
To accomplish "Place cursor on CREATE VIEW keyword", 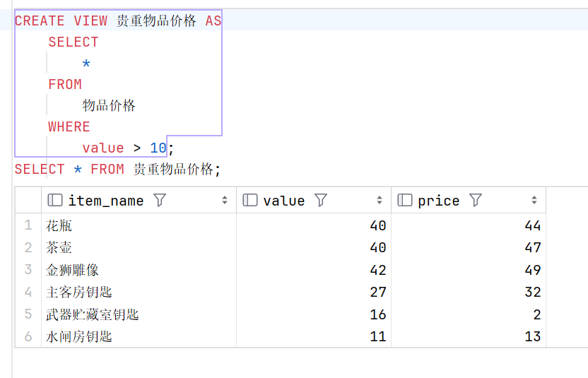I will [61, 20].
